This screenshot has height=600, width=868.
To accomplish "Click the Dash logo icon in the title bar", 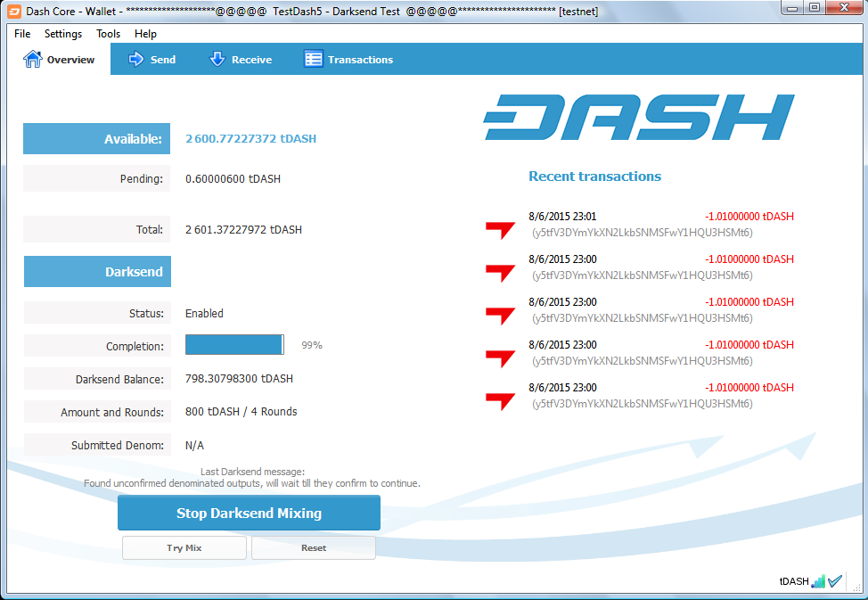I will click(14, 11).
